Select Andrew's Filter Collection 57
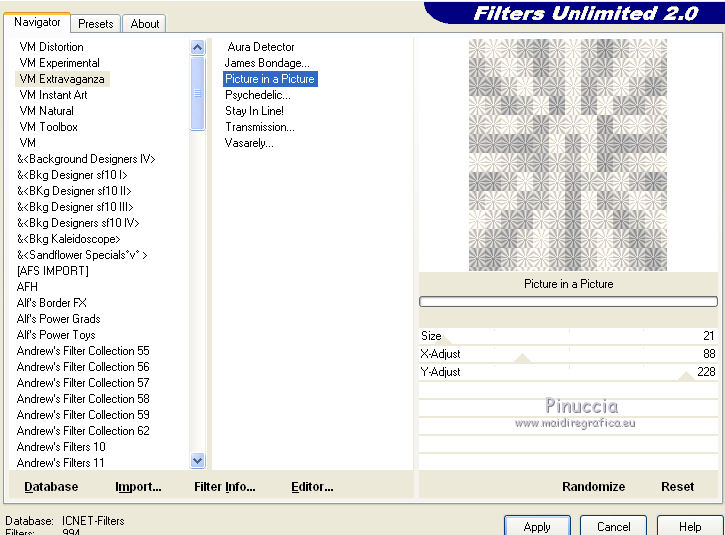 (x=83, y=383)
